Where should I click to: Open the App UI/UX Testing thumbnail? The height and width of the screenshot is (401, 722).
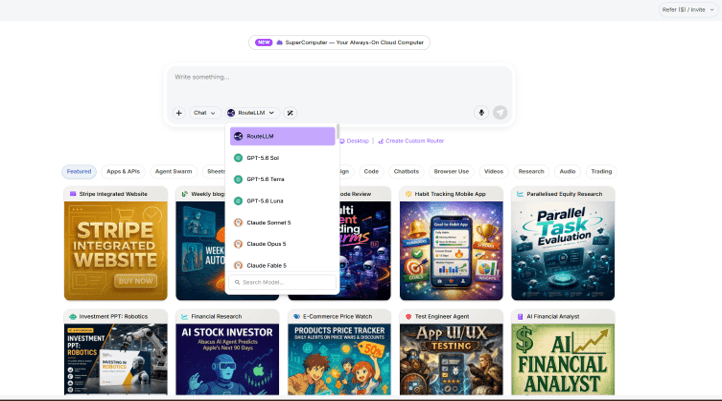click(x=451, y=360)
